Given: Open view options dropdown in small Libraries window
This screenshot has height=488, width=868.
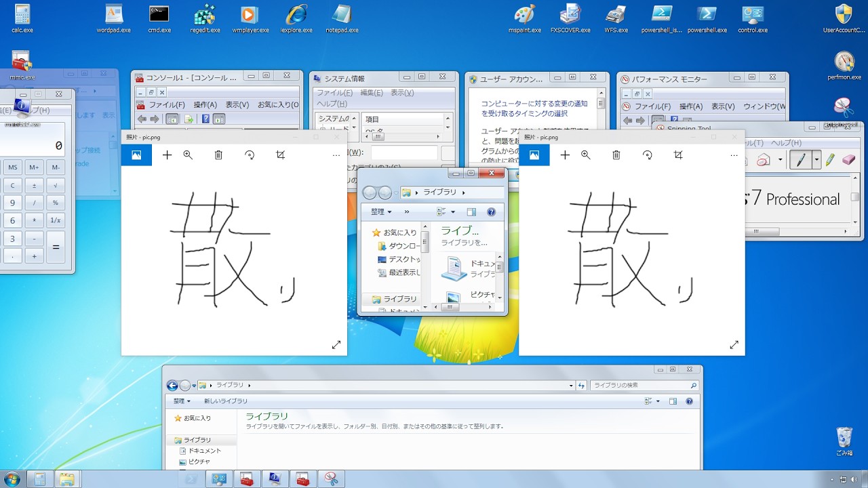Looking at the screenshot, I should point(453,212).
